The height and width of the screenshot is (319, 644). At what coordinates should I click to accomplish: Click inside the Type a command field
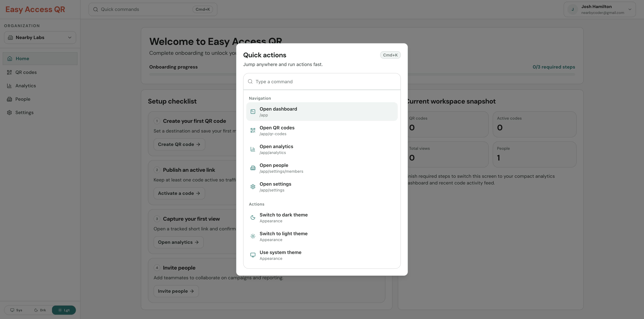click(x=321, y=81)
